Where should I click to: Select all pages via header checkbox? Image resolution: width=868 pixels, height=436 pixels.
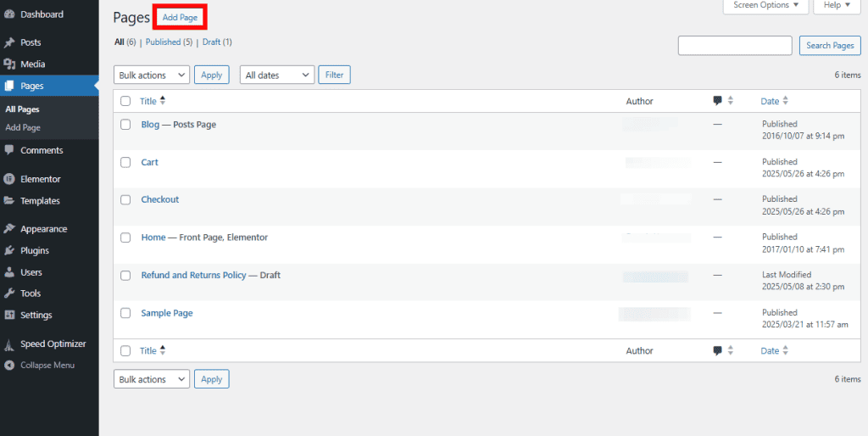pyautogui.click(x=125, y=101)
